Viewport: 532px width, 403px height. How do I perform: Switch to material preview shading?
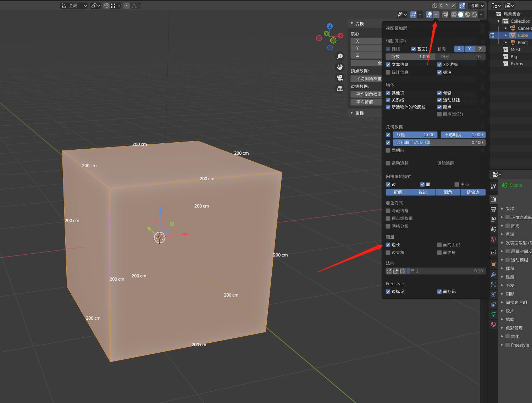point(467,15)
